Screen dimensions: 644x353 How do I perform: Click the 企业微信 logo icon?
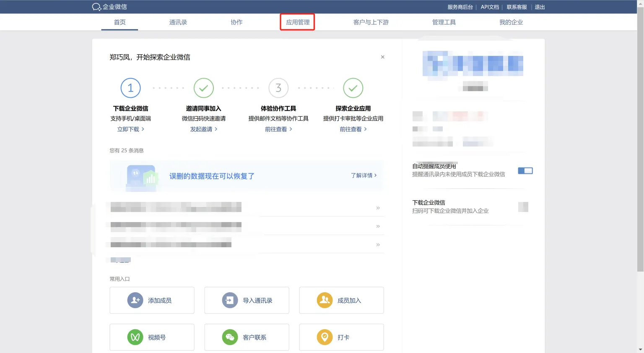coord(96,7)
